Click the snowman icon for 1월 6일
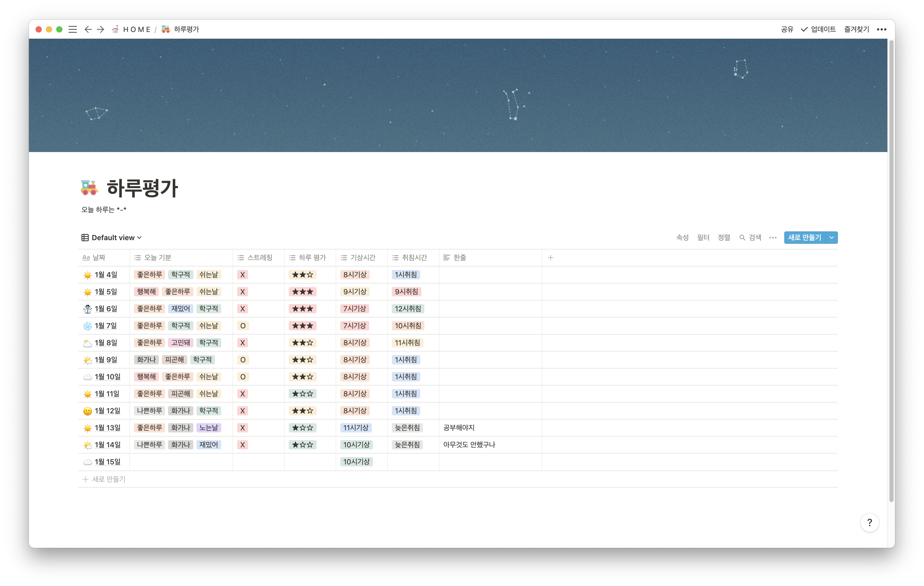The image size is (924, 586). (x=87, y=309)
